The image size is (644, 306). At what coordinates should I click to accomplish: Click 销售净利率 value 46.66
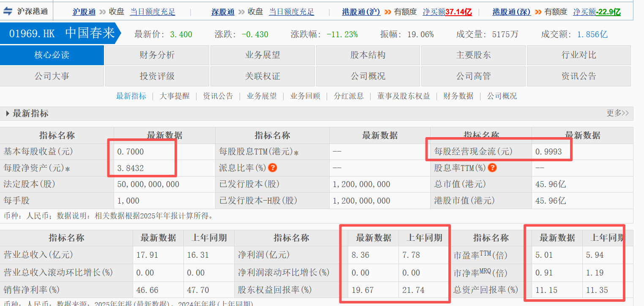[x=147, y=290]
